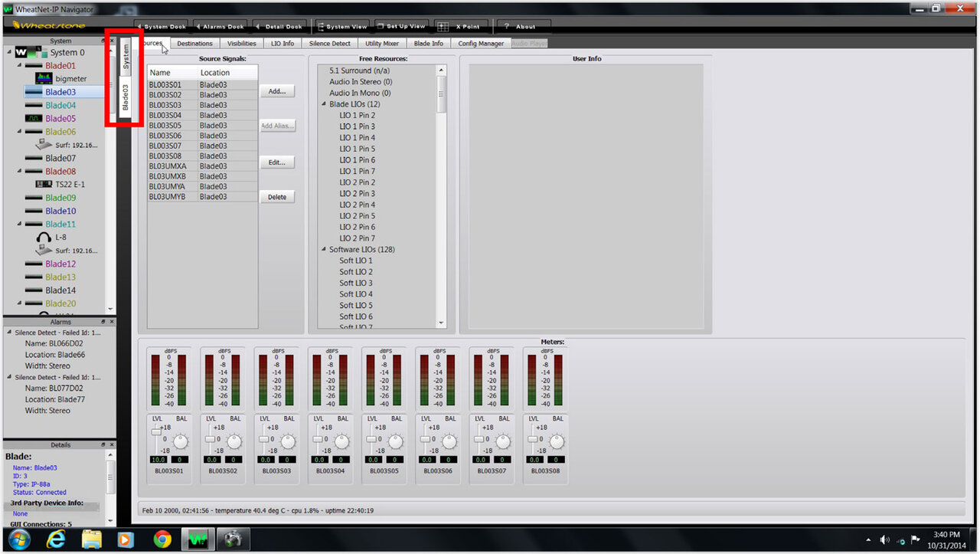Open File Explorer from taskbar

tap(92, 539)
